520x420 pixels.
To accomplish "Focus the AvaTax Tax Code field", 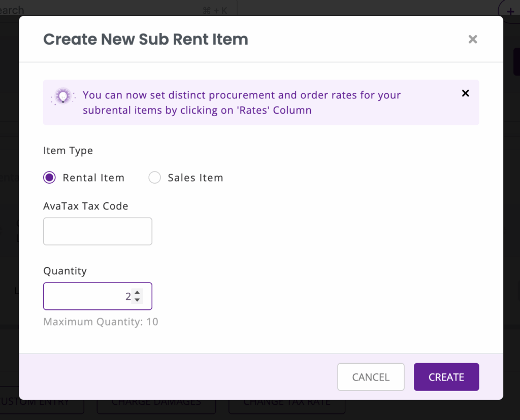I will (97, 231).
